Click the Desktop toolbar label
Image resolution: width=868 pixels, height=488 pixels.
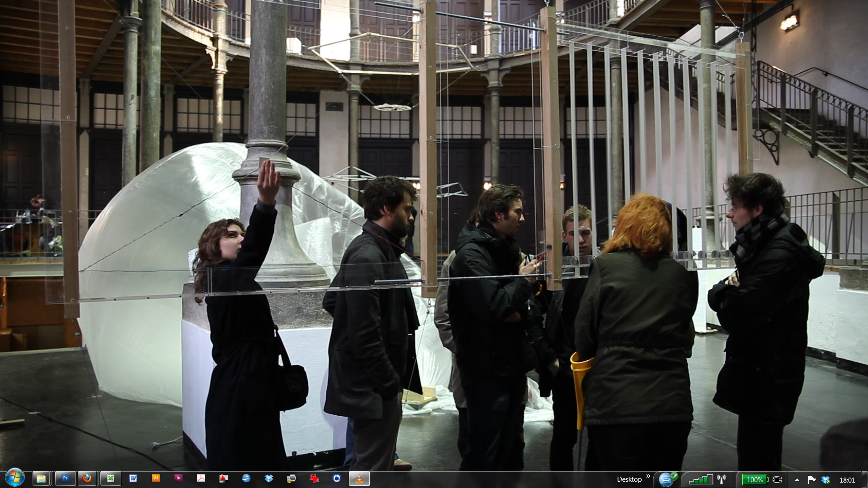(629, 479)
